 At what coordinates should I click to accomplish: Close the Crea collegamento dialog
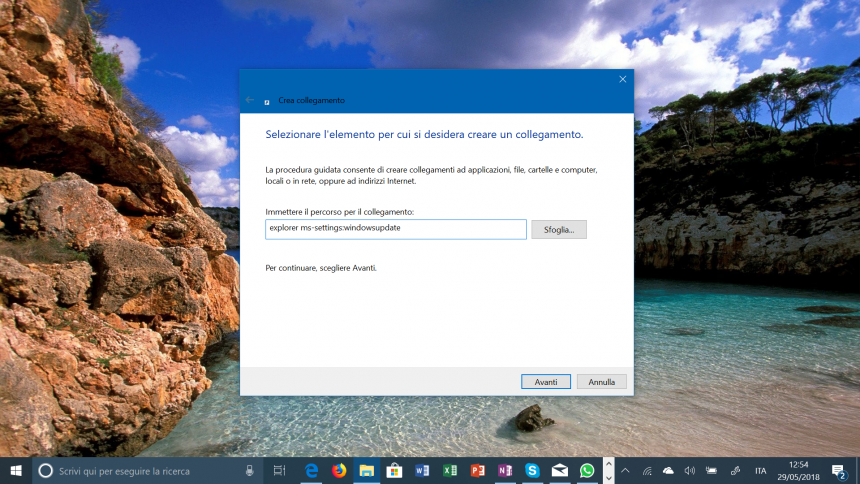click(x=623, y=79)
